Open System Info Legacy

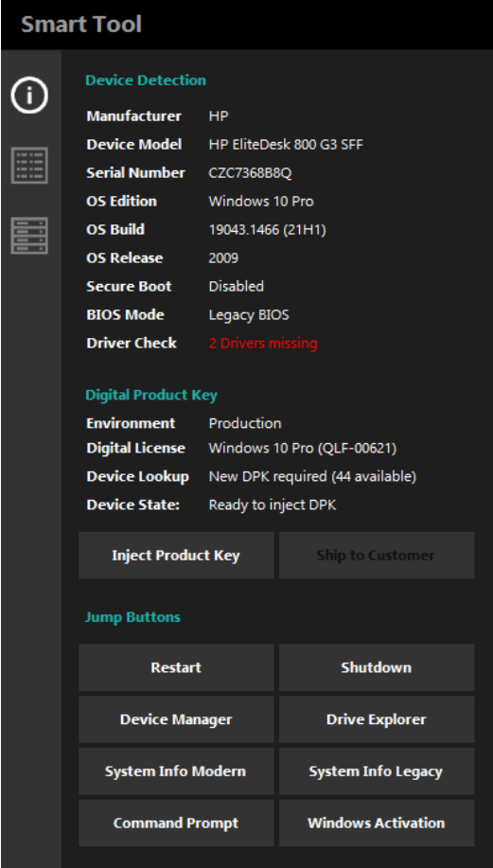tap(377, 771)
